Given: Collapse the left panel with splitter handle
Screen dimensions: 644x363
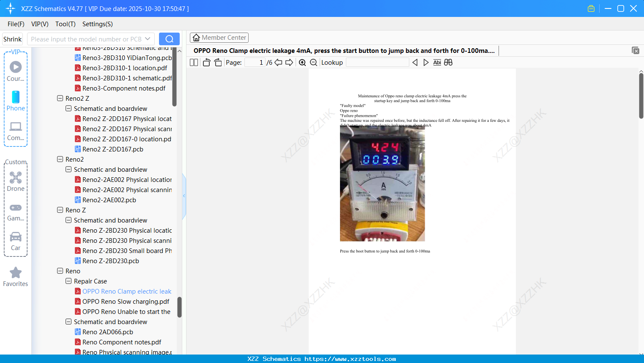Looking at the screenshot, I should pyautogui.click(x=184, y=196).
